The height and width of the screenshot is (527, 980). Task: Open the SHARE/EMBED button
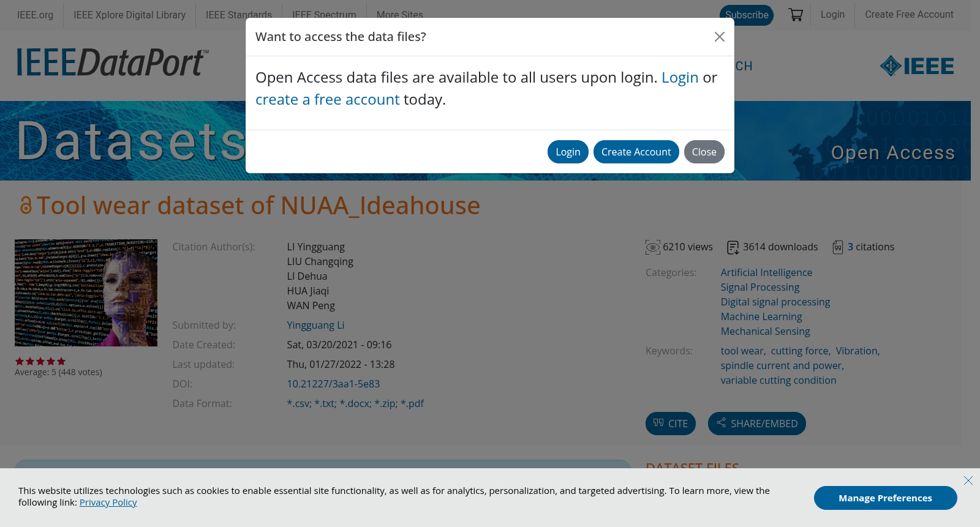pos(757,424)
